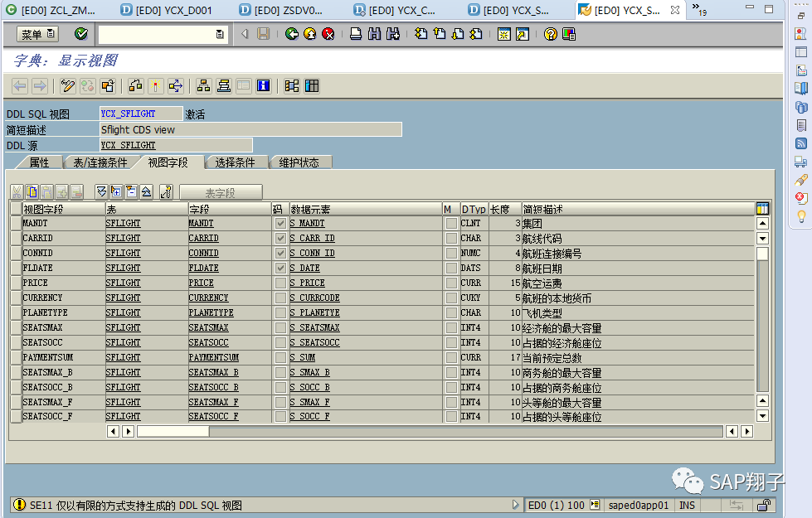Click horizontal scrollbar thumb under table
This screenshot has width=812, height=518.
tap(173, 432)
